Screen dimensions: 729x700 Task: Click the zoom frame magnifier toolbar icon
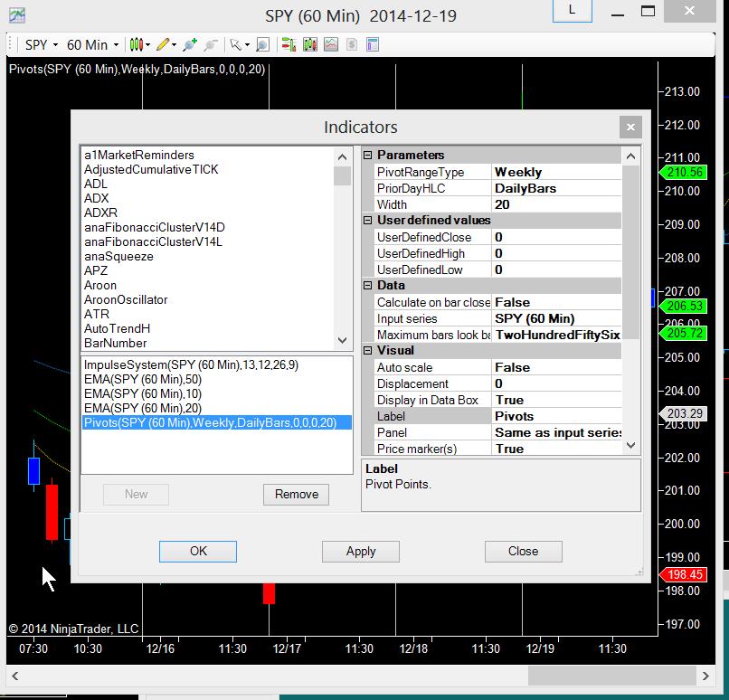pos(262,44)
